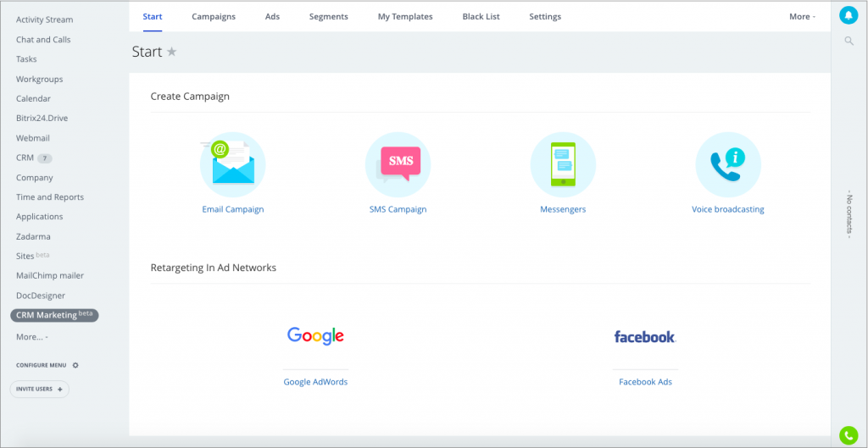The height and width of the screenshot is (448, 868).
Task: Click the Invite Users button
Action: pos(40,390)
